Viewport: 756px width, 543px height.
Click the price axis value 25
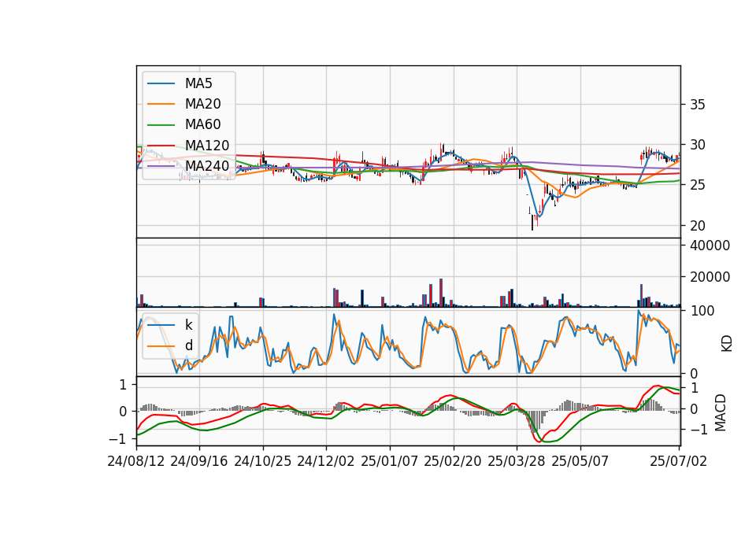coord(697,185)
